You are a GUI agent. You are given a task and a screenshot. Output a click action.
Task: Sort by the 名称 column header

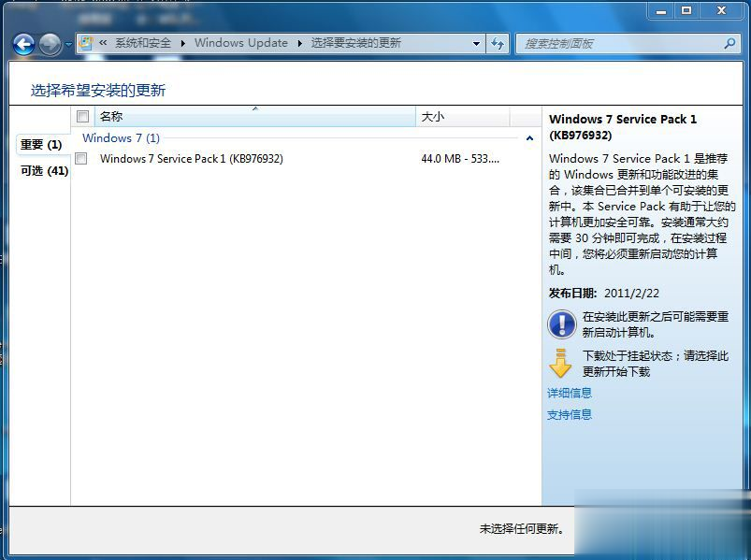coord(255,116)
